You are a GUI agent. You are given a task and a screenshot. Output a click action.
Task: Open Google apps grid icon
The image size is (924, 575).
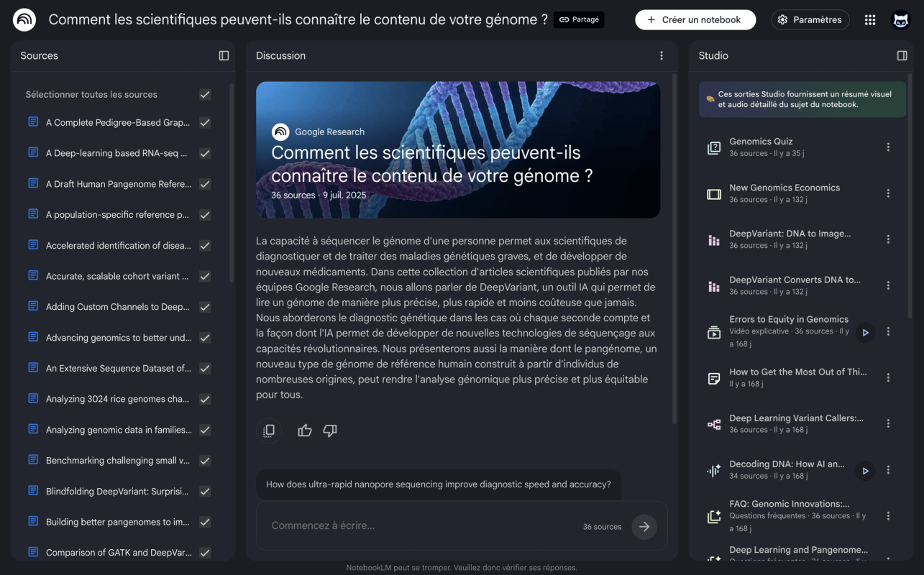870,20
